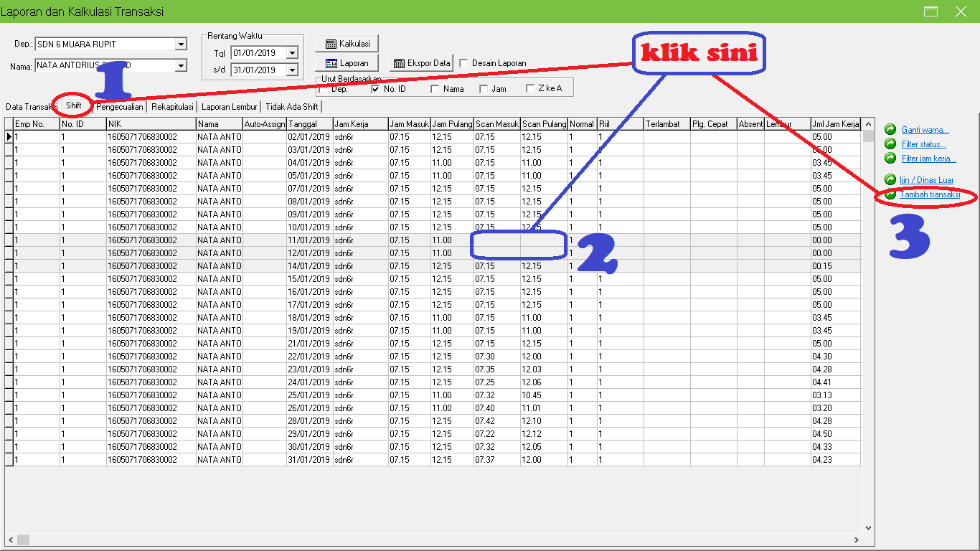Screen dimensions: 980x551
Task: Check the Nama sort checkbox
Action: [435, 89]
